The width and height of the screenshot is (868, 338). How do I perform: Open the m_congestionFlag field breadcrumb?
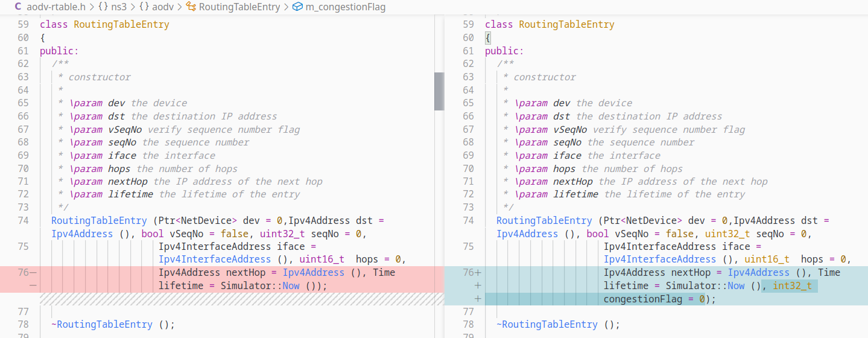click(x=346, y=7)
